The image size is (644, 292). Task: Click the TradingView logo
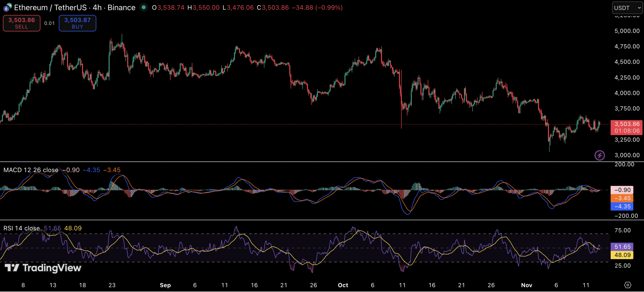click(x=43, y=268)
